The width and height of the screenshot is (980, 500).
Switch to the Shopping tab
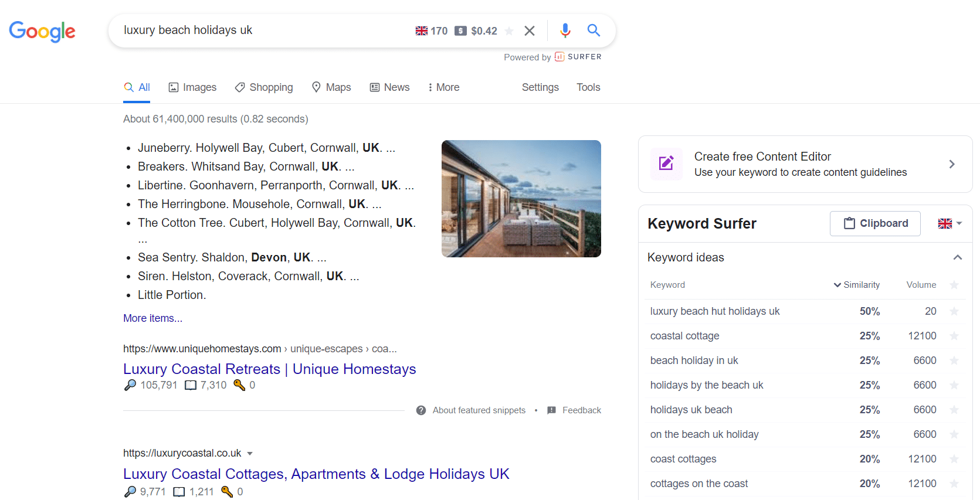tap(264, 87)
